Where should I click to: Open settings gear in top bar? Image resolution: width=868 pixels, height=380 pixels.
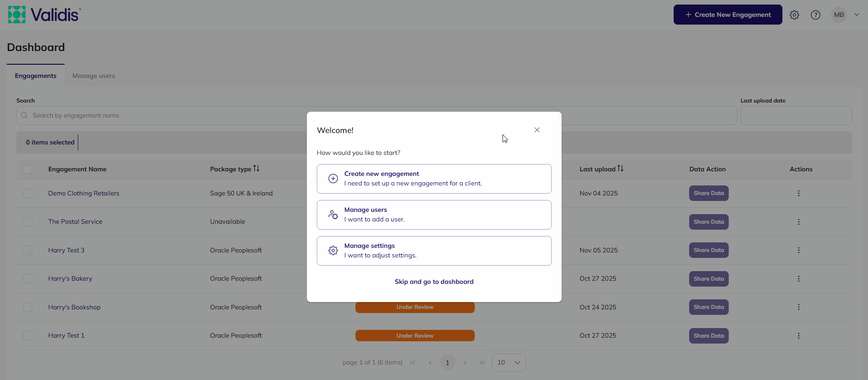(794, 15)
